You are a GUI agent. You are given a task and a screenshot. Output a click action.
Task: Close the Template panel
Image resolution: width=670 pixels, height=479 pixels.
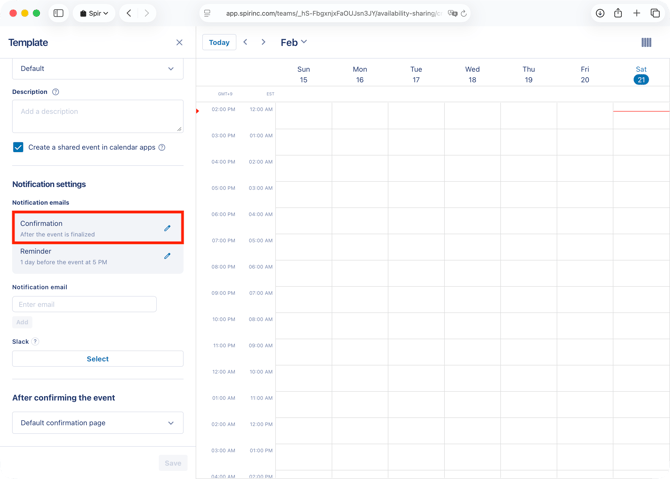click(x=179, y=43)
